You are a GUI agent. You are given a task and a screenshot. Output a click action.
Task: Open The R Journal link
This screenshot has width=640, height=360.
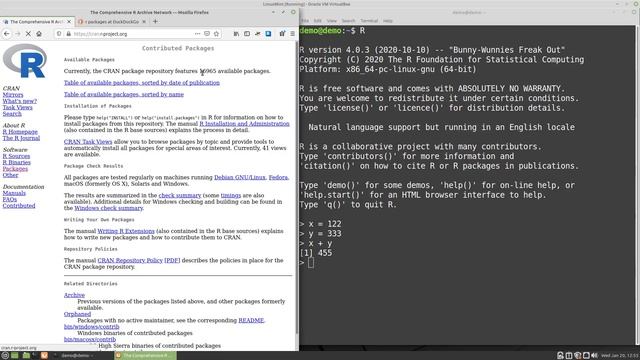21,138
